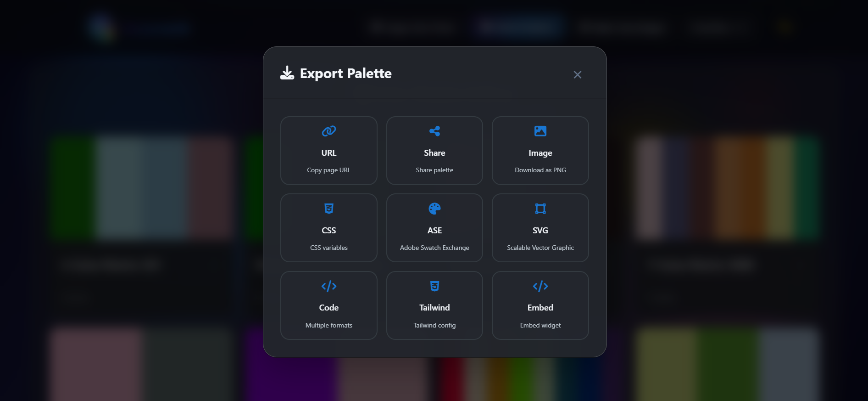Image resolution: width=868 pixels, height=401 pixels.
Task: Click the "Export Palette" dialog title
Action: [345, 73]
